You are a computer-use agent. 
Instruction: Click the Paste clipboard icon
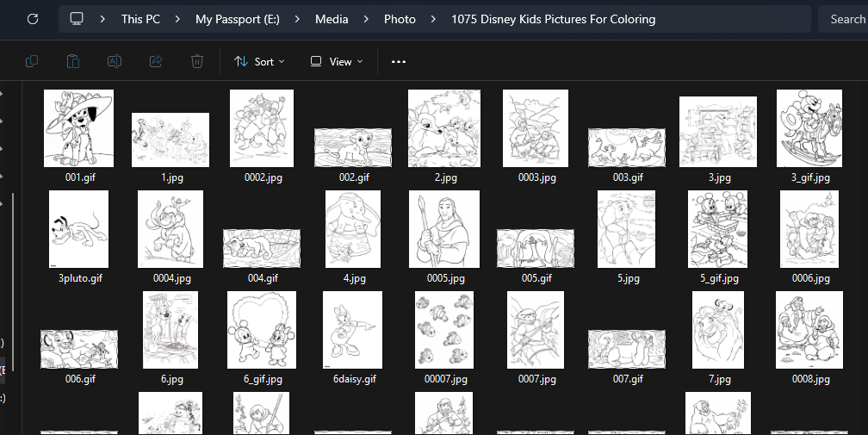pyautogui.click(x=73, y=61)
